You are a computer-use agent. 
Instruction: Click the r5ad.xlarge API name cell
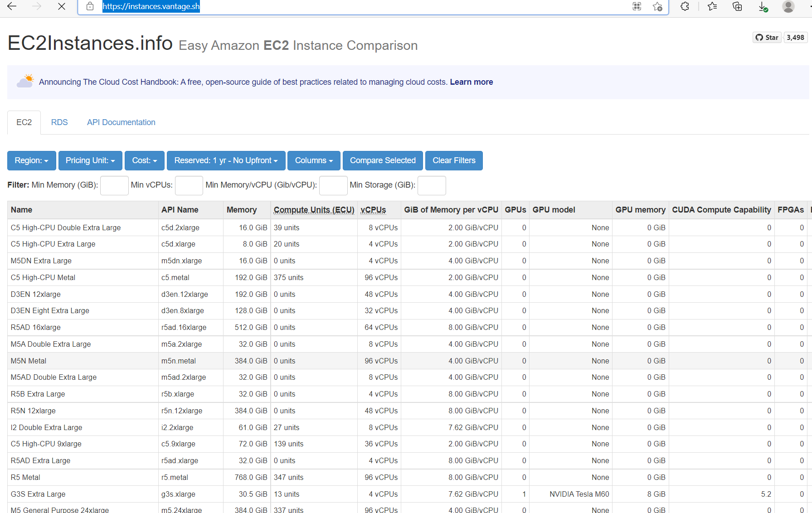(x=190, y=461)
